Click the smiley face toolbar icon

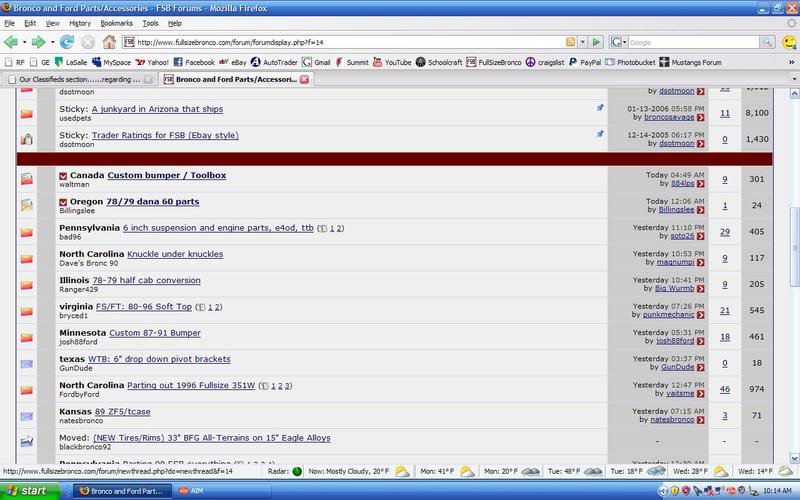tap(789, 42)
